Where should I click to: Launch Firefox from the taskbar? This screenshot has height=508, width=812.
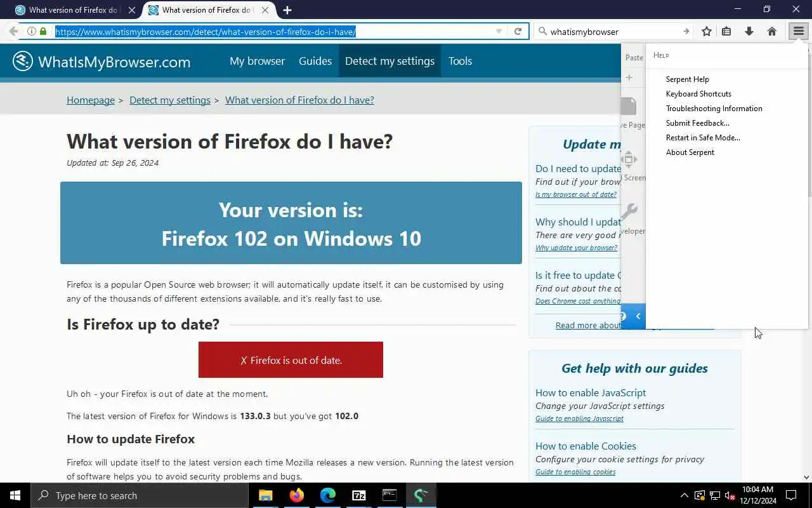[x=297, y=495]
